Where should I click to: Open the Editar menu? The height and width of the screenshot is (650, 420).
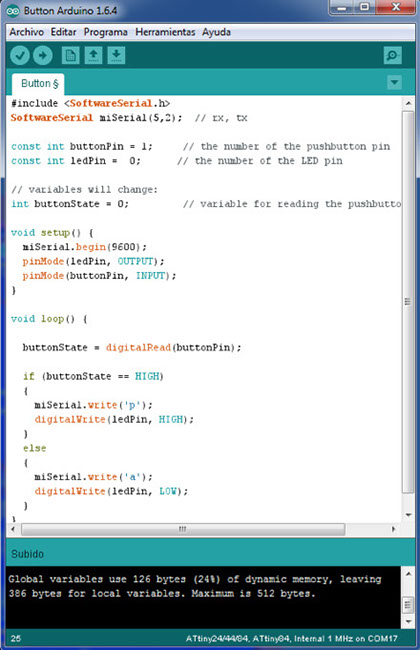point(63,32)
